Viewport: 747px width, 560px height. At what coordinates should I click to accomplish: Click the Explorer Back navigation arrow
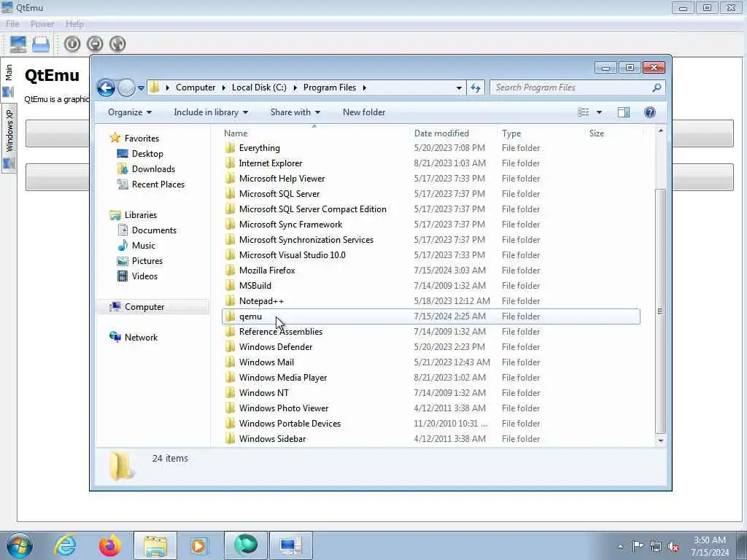(106, 87)
